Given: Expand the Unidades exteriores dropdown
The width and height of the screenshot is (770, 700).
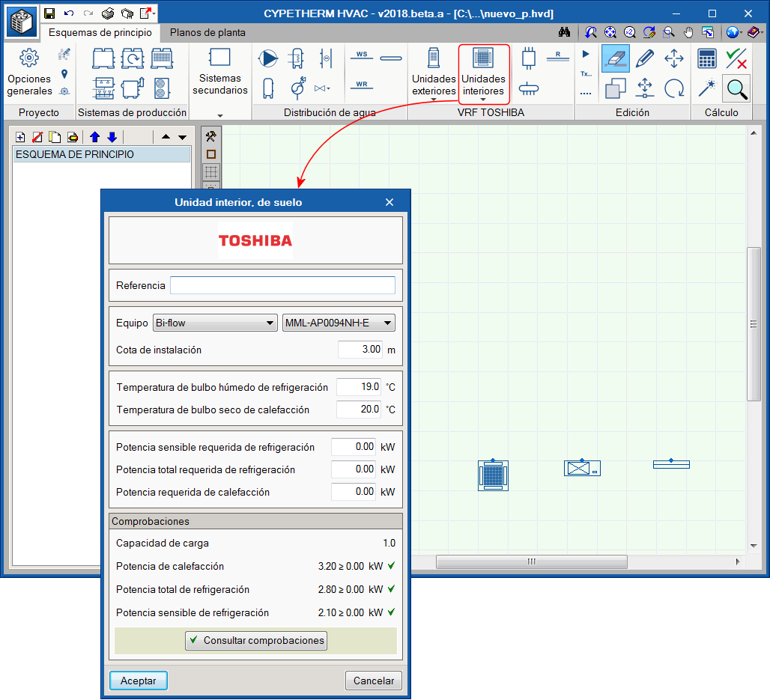Looking at the screenshot, I should tap(434, 99).
